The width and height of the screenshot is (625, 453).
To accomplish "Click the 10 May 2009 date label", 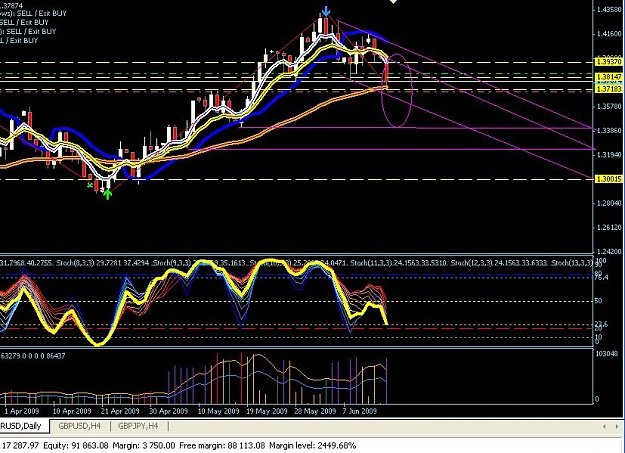I will pos(218,411).
